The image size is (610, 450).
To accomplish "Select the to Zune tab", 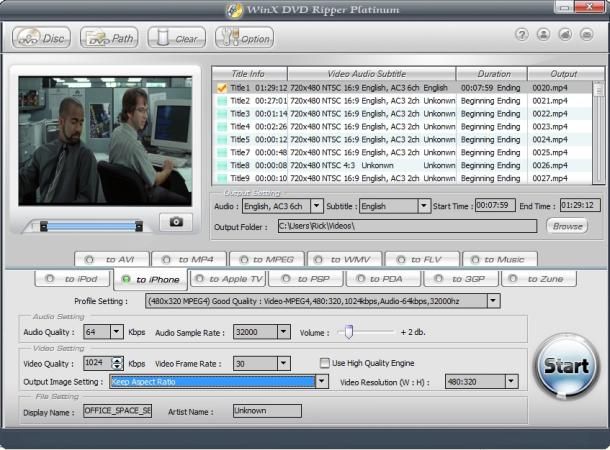I will (x=539, y=279).
